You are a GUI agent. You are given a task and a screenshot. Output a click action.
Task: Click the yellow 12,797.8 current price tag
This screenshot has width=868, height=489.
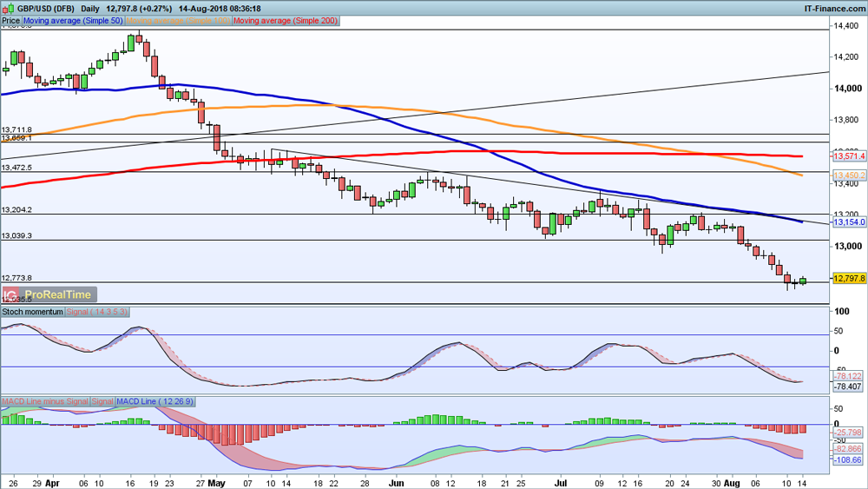[x=849, y=278]
